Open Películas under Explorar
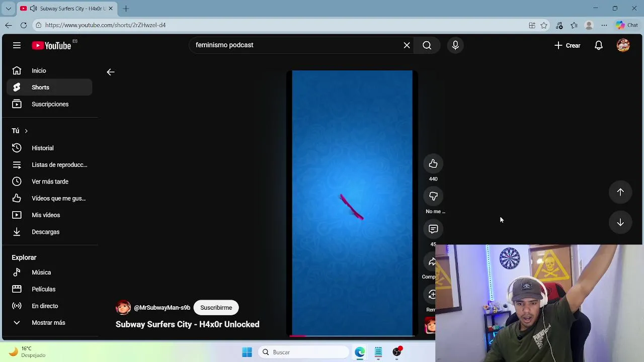This screenshot has width=644, height=362. point(49,289)
